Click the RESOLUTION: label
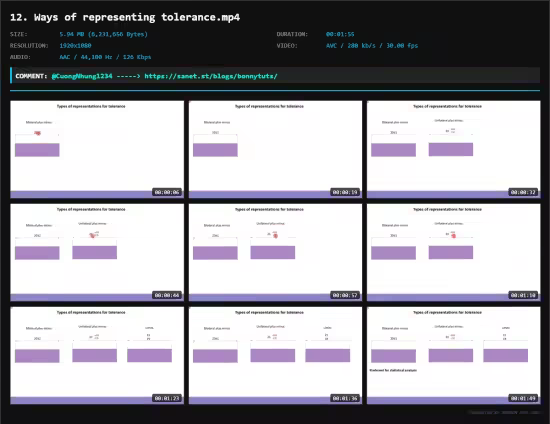This screenshot has height=424, width=550. tap(29, 46)
